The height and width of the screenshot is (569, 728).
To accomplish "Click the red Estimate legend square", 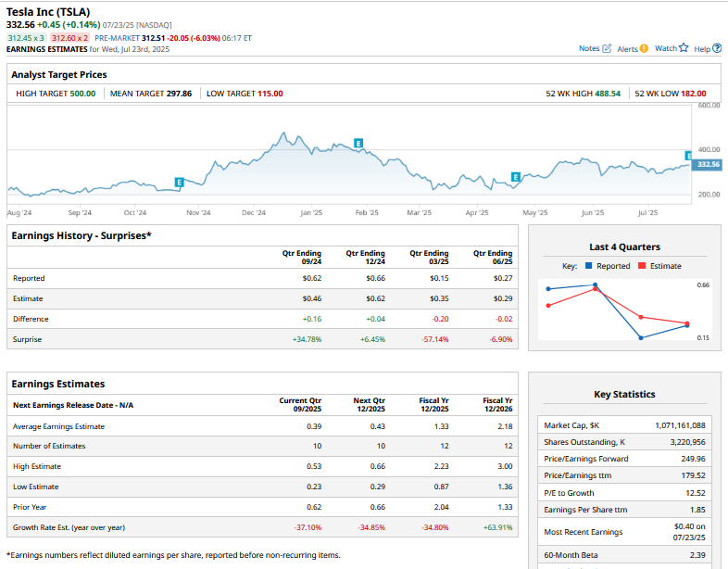I will pos(642,266).
